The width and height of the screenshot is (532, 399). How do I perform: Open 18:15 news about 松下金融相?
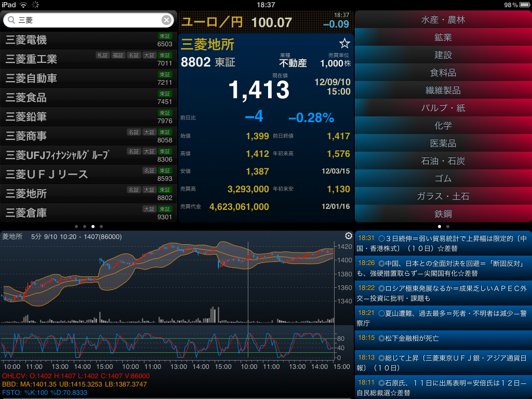coord(443,341)
